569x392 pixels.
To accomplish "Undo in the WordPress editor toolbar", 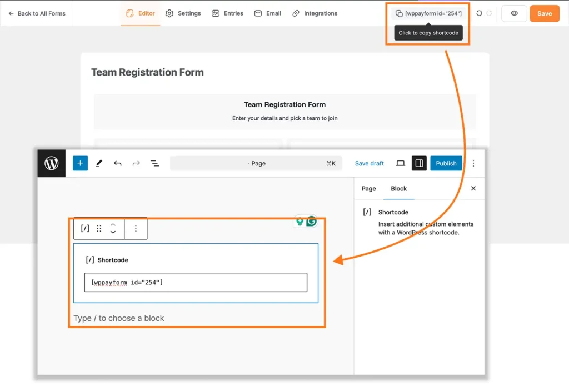I will (117, 163).
